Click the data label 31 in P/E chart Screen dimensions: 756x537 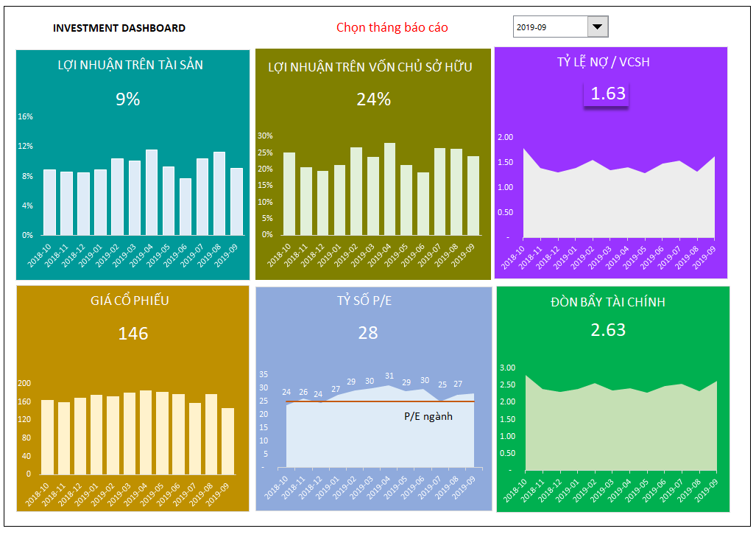389,376
